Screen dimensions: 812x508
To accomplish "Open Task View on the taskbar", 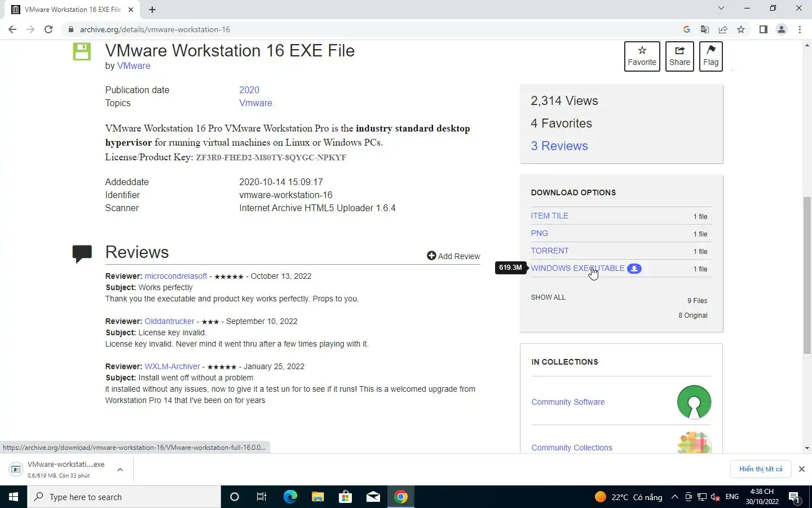I will (x=262, y=497).
